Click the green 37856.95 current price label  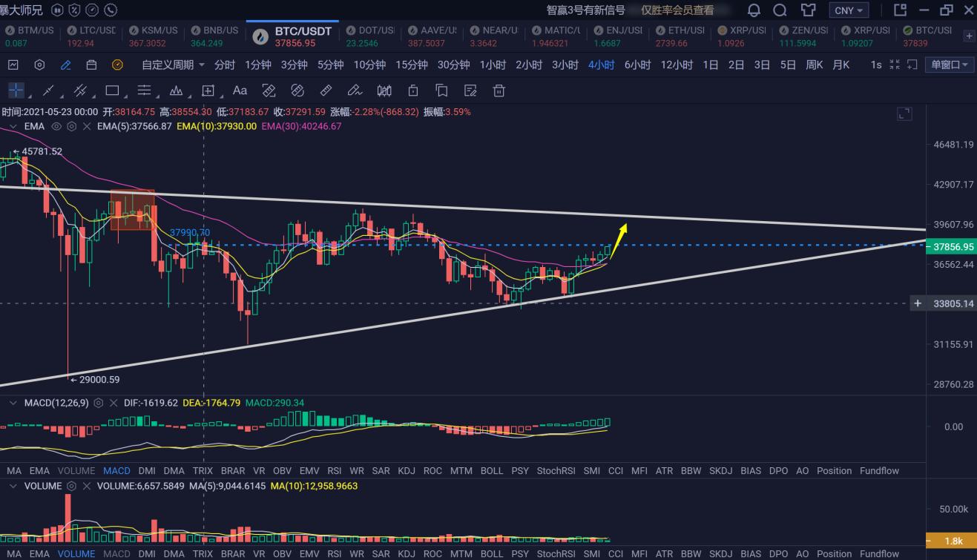pos(953,247)
